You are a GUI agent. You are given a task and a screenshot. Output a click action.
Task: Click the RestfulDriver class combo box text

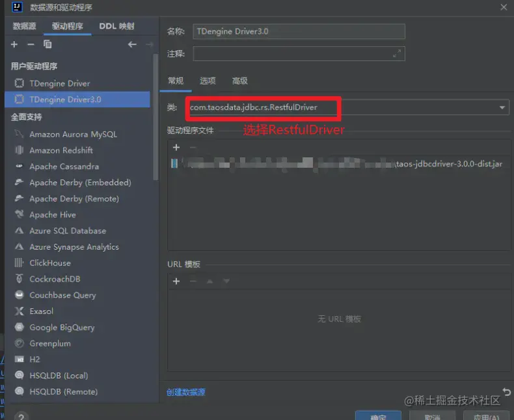pos(253,107)
